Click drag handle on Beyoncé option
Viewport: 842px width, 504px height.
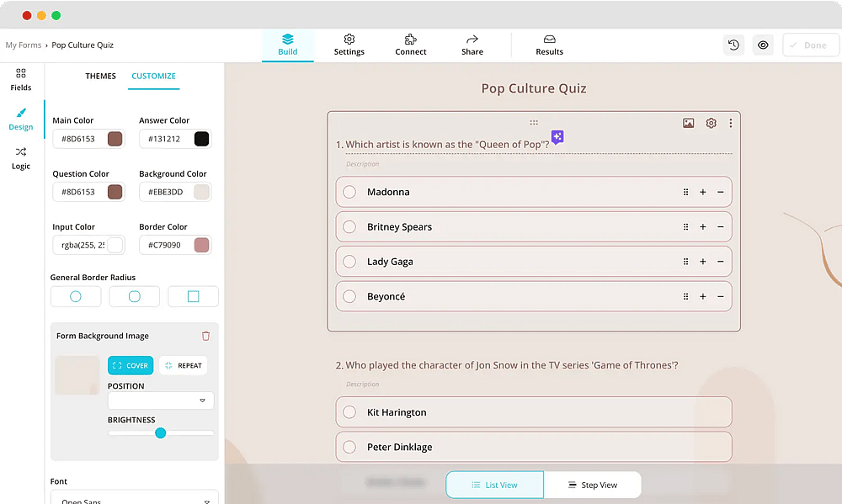(685, 297)
